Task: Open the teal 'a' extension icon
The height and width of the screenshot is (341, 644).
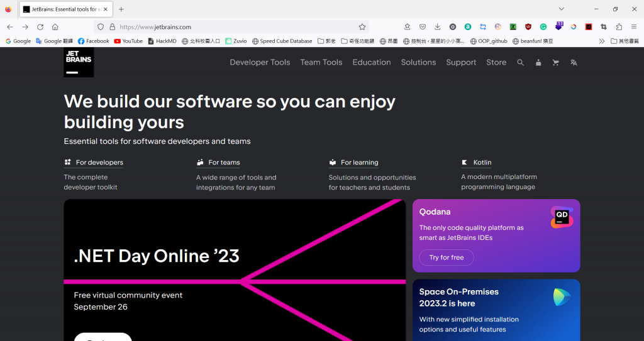Action: [468, 27]
